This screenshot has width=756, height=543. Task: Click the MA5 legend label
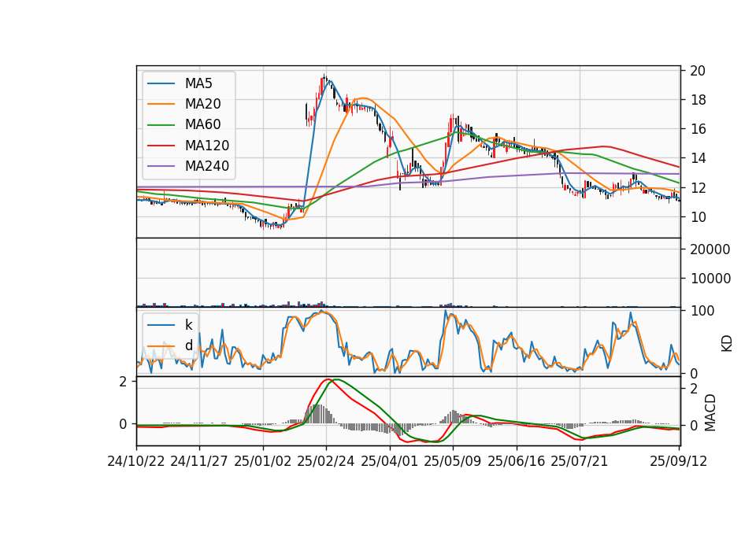198,83
